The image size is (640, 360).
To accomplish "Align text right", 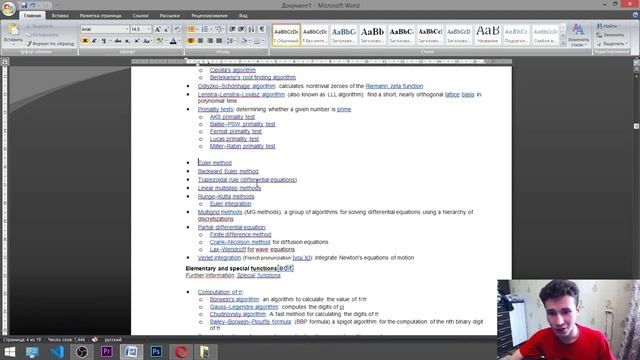I will coord(210,41).
